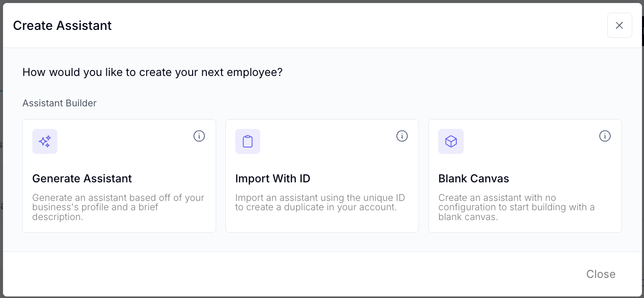Open info tooltip on Generate Assistant card
This screenshot has height=298, width=644.
click(199, 136)
